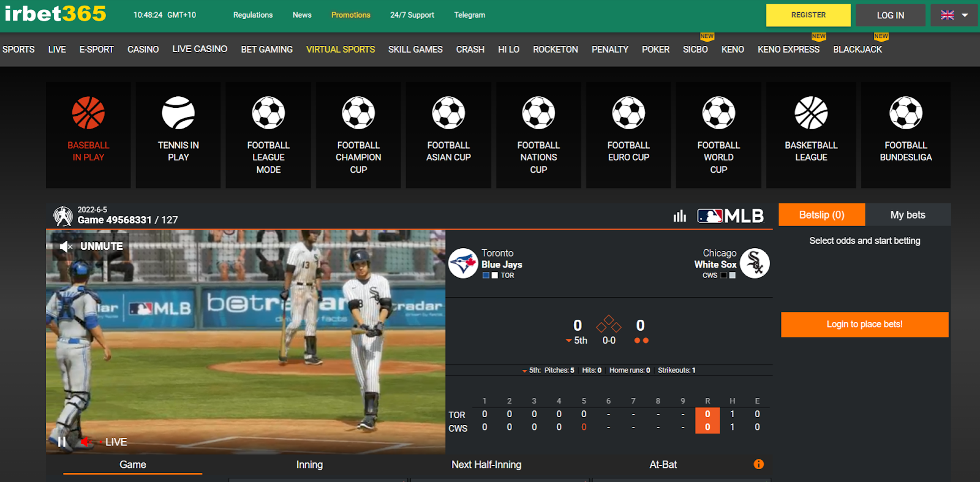Open Basketball League ball icon

point(811,113)
